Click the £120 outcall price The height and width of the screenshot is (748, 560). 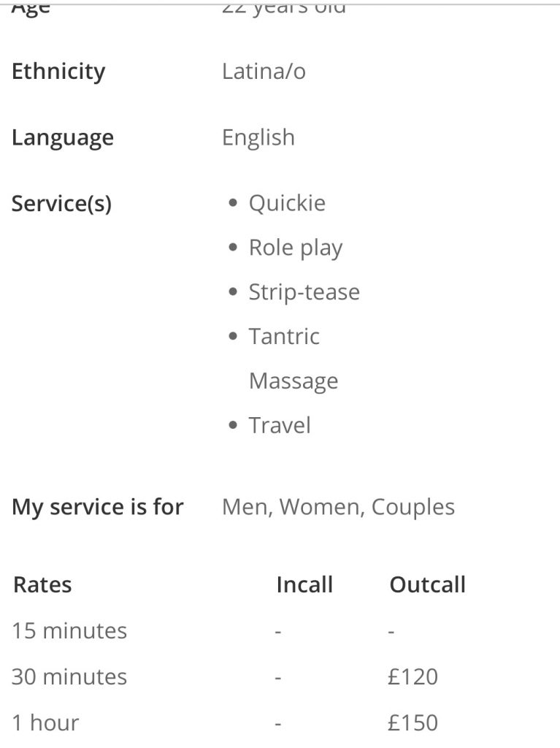click(413, 676)
